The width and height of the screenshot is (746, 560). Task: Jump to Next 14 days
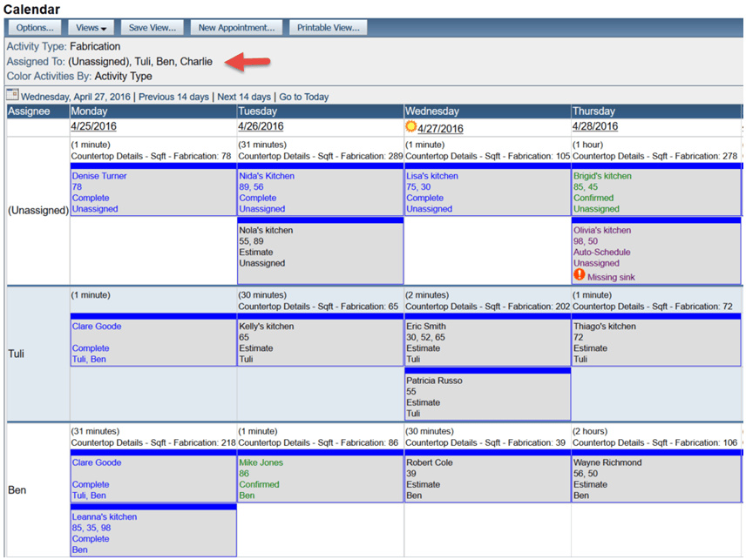[x=244, y=97]
